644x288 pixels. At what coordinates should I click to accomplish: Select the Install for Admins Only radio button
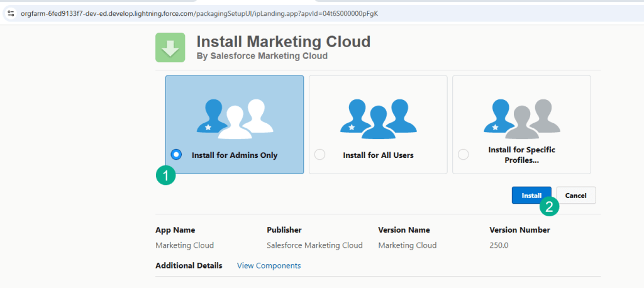click(x=176, y=155)
